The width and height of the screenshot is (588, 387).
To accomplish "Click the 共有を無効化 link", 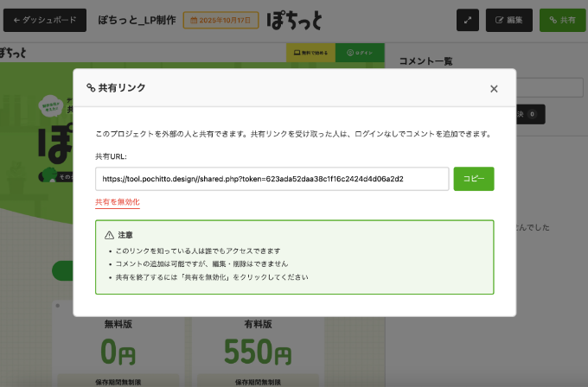I will point(117,202).
